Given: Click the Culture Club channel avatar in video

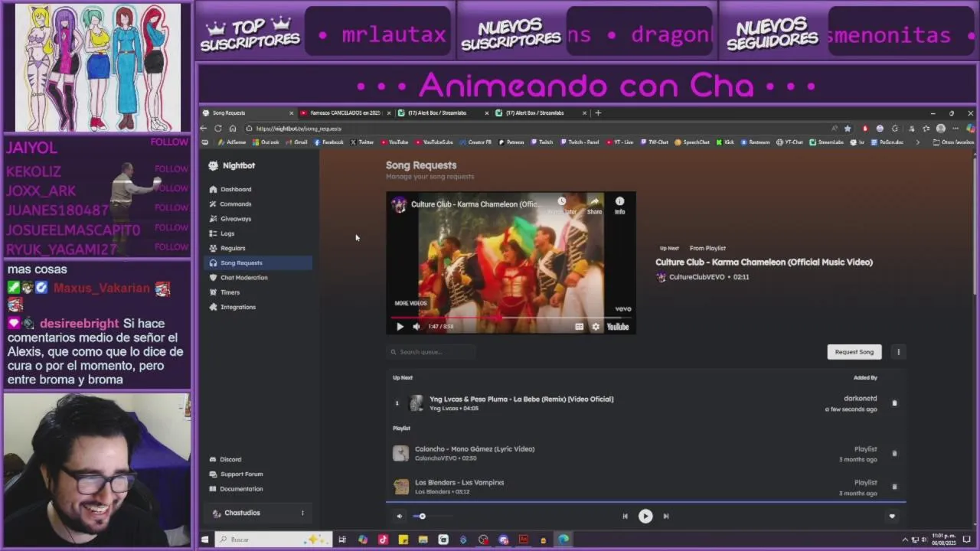Looking at the screenshot, I should click(399, 204).
